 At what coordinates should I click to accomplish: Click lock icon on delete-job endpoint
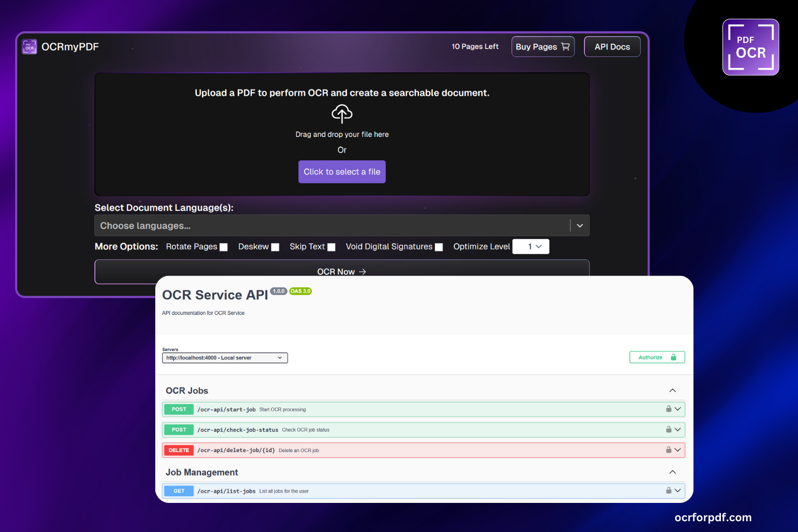pos(669,450)
